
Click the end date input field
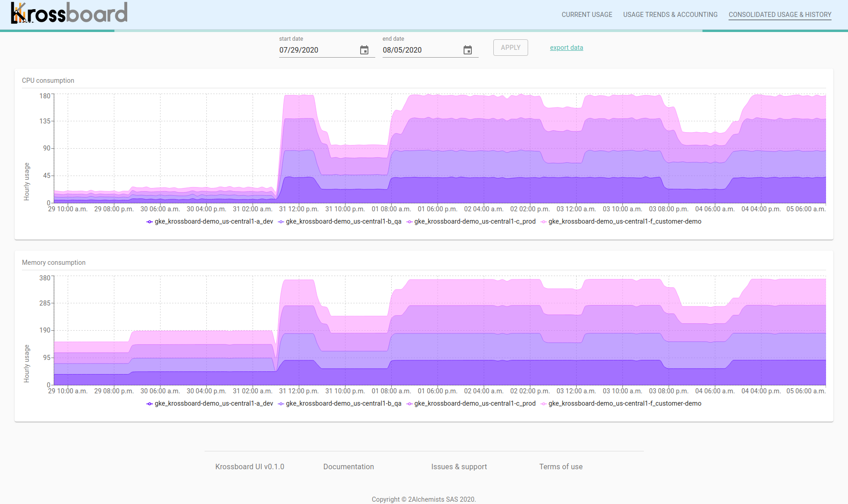(x=419, y=50)
